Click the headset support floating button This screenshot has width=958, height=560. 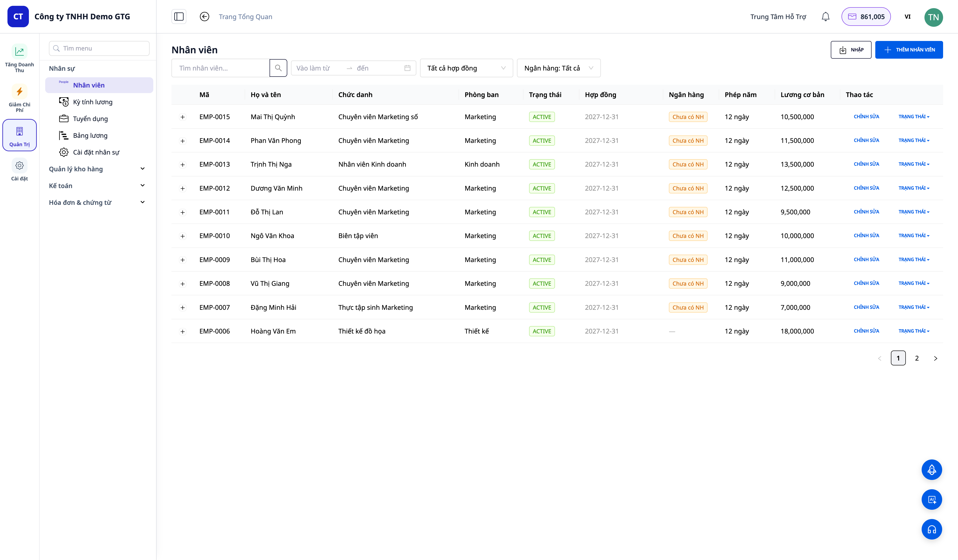931,529
